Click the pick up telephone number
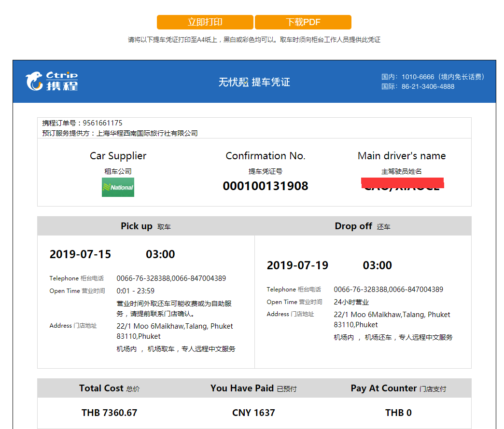504x429 pixels. [171, 278]
